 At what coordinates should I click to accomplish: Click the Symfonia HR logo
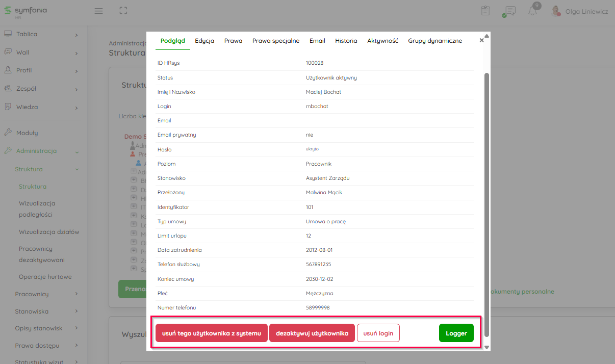point(25,11)
